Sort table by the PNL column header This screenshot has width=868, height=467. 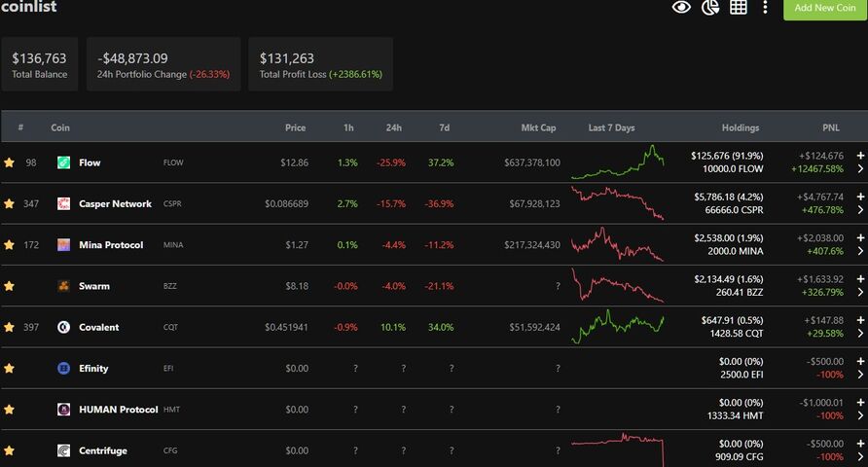tap(830, 127)
